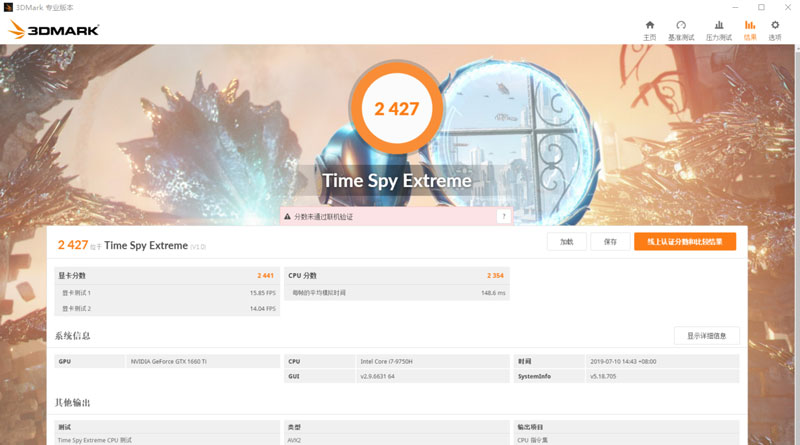Open the 基准测试 benchmarks gauge icon
The image size is (800, 445).
click(681, 30)
